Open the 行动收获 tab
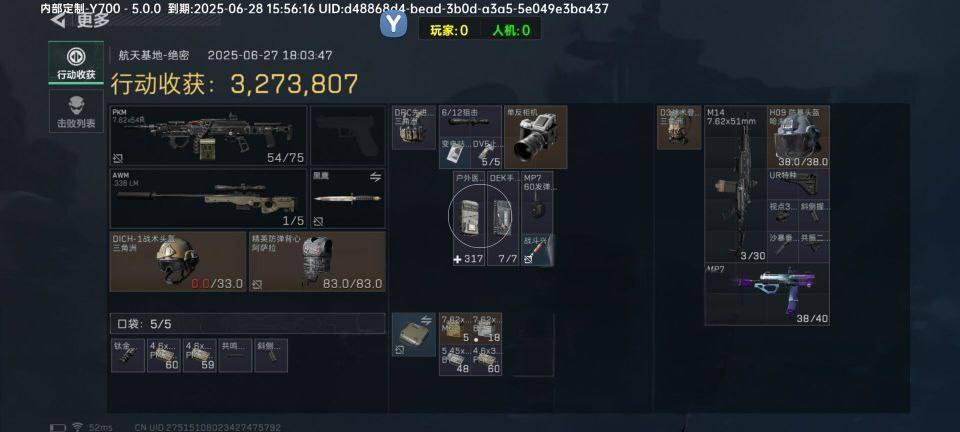Viewport: 960px width, 432px height. click(x=76, y=62)
